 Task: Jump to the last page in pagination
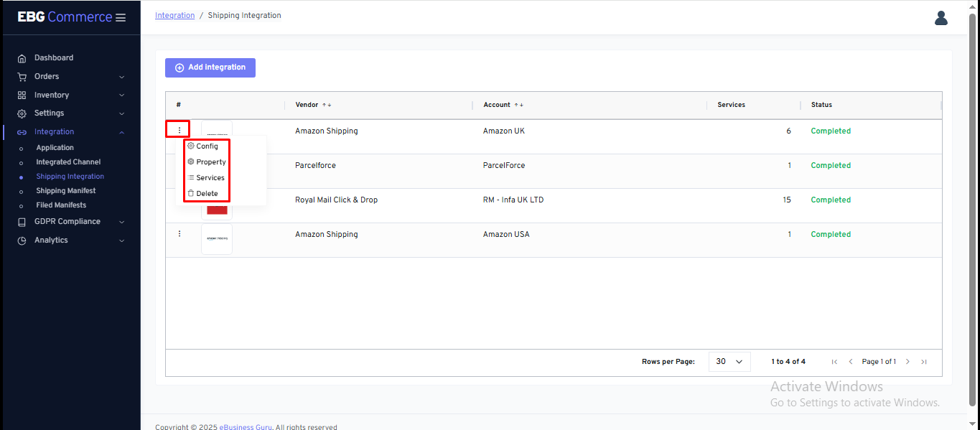(x=924, y=362)
